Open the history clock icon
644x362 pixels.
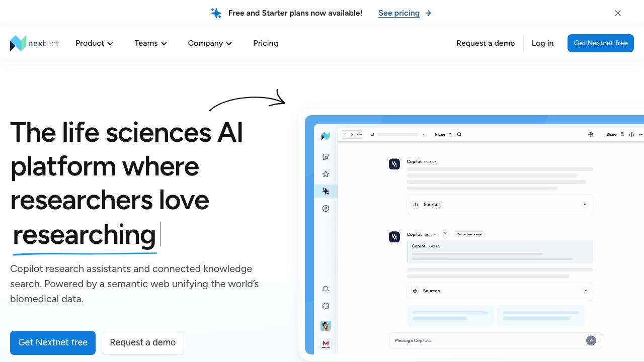(359, 134)
